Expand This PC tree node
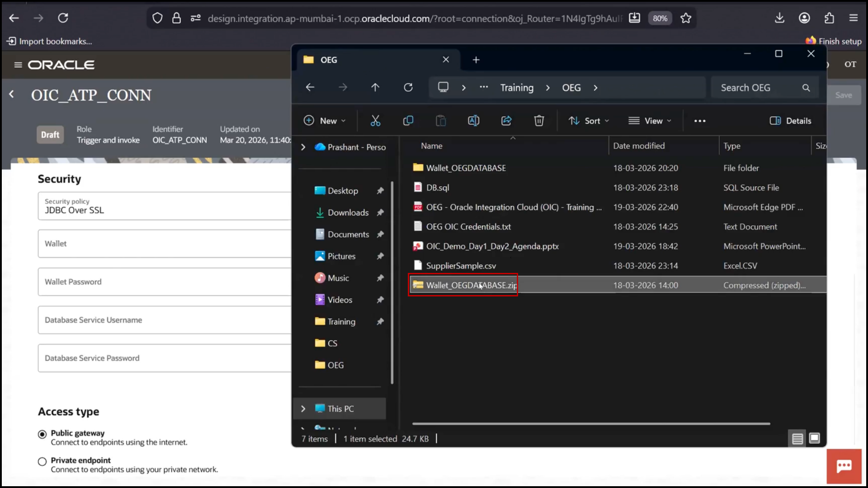Viewport: 868px width, 488px height. tap(303, 409)
